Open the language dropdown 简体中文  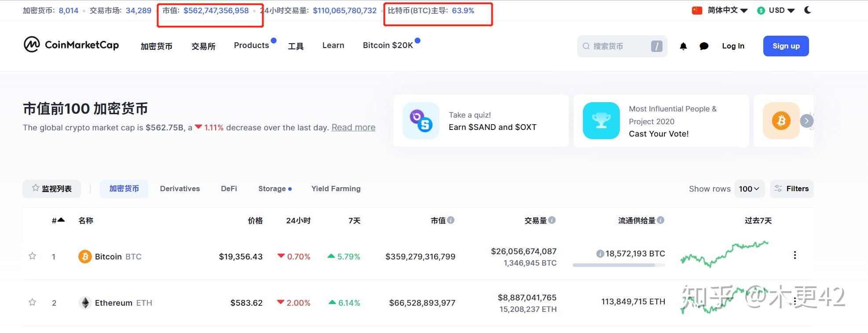[x=728, y=11]
